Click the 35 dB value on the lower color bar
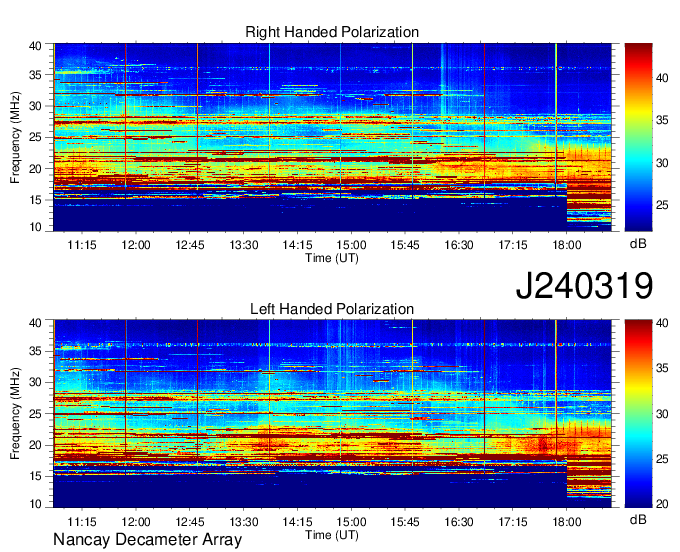This screenshot has width=680, height=552. pos(662,369)
